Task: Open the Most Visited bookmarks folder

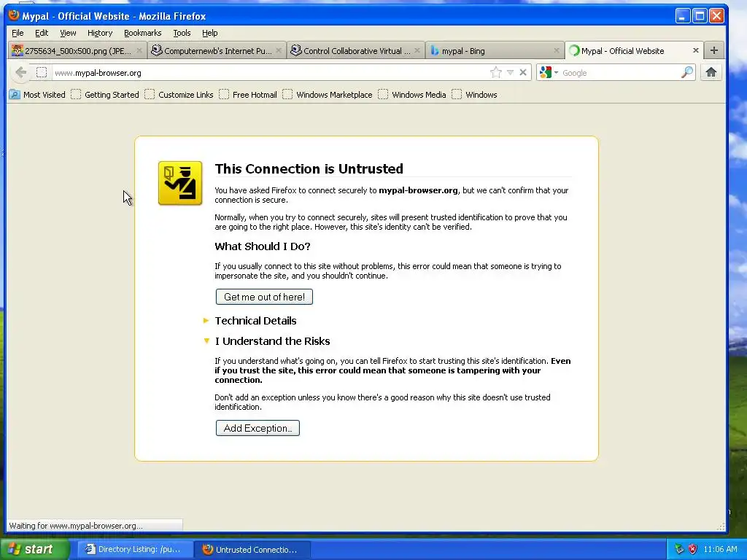Action: [38, 95]
